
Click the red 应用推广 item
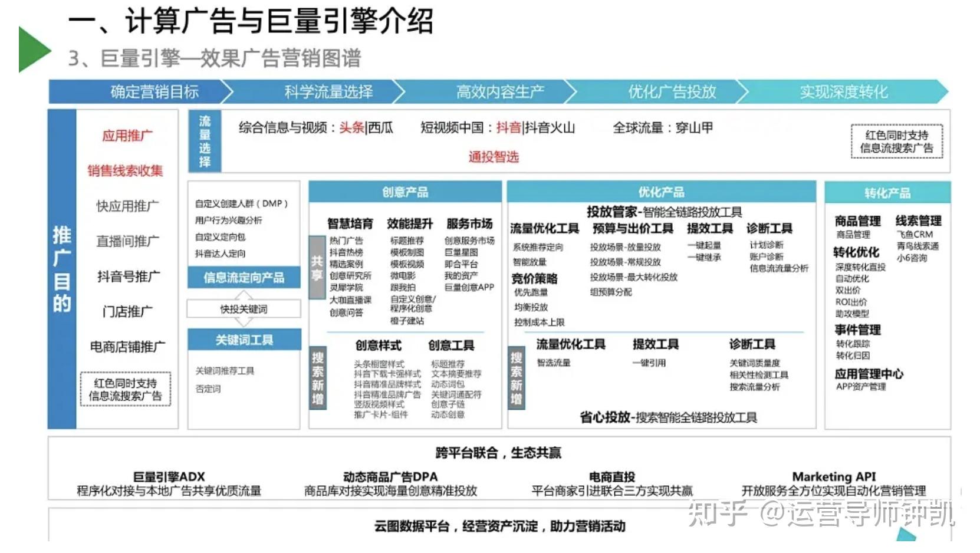coord(127,136)
